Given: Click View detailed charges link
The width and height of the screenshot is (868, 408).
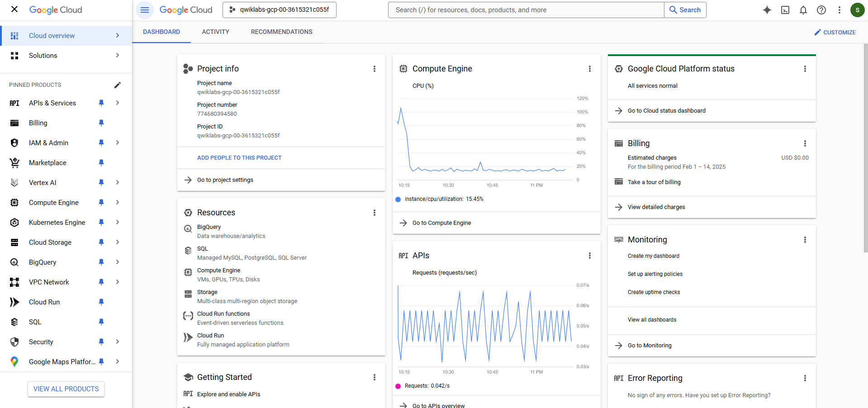Looking at the screenshot, I should tap(656, 207).
